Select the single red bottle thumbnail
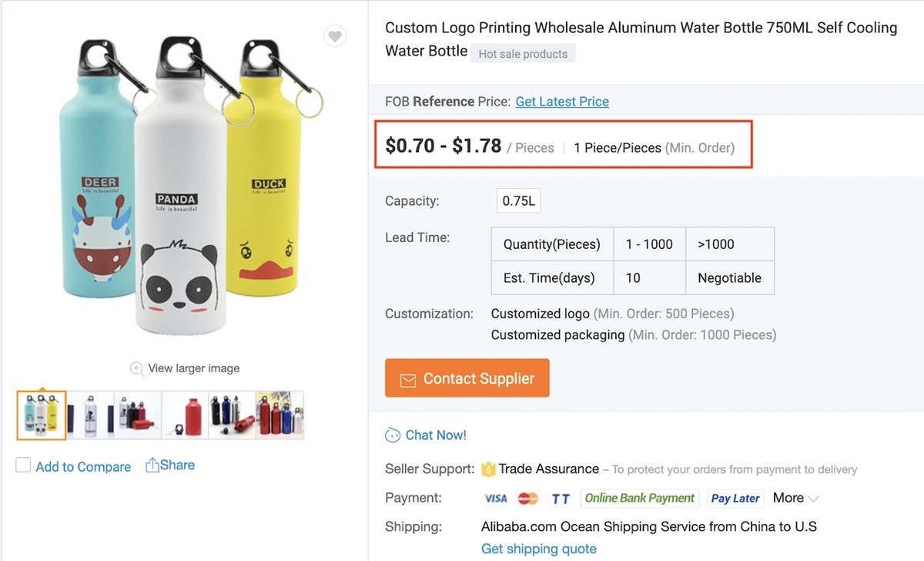924x561 pixels. pyautogui.click(x=186, y=415)
